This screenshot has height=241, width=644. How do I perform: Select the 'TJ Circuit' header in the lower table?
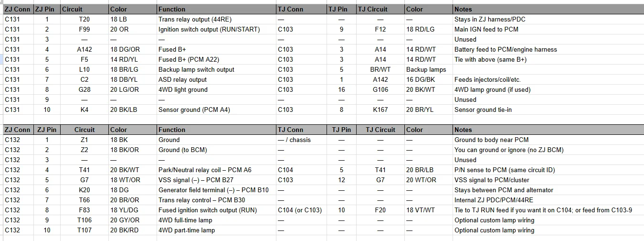coord(380,130)
